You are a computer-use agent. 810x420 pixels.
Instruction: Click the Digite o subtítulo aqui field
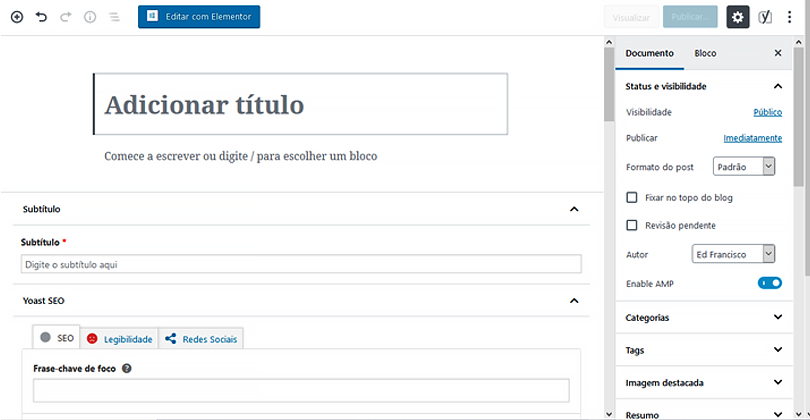(301, 264)
